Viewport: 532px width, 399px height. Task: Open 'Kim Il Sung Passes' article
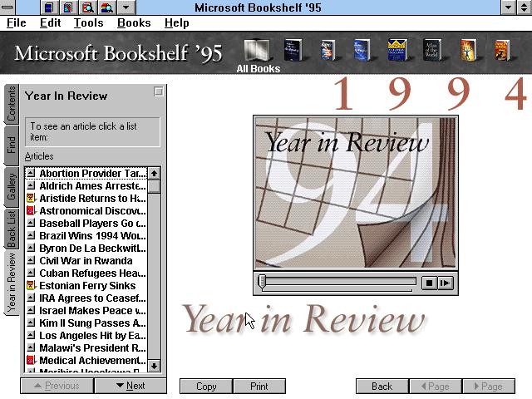tap(92, 323)
